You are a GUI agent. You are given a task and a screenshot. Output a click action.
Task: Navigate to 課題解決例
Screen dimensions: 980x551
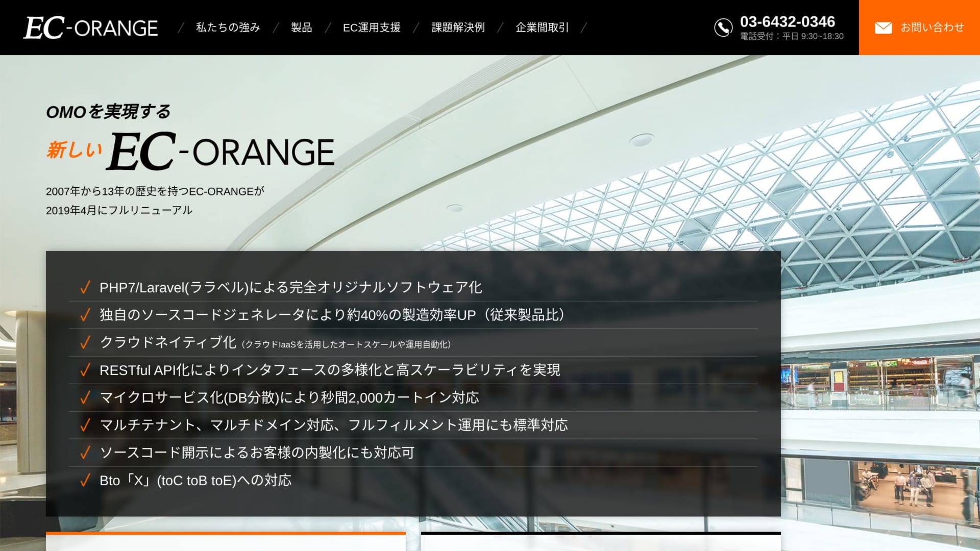458,28
